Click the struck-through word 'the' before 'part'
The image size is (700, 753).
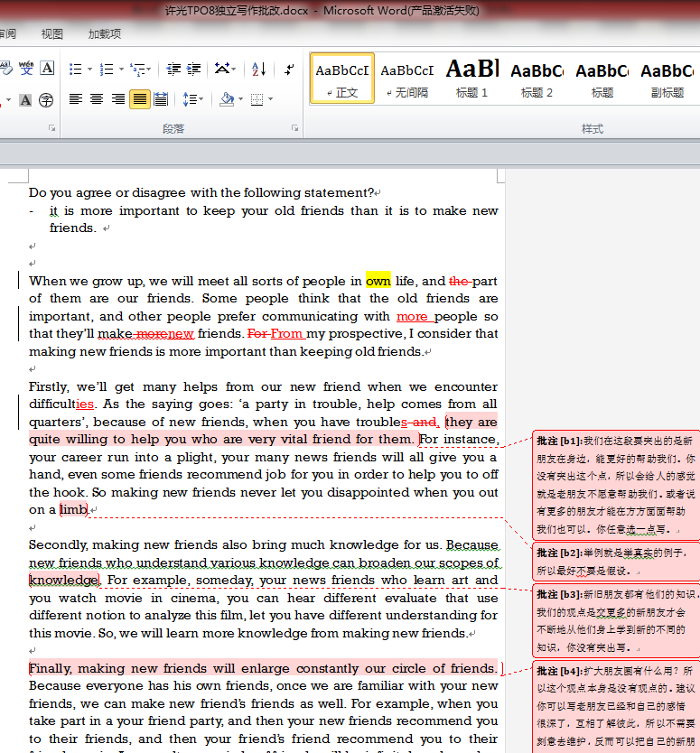click(x=459, y=281)
